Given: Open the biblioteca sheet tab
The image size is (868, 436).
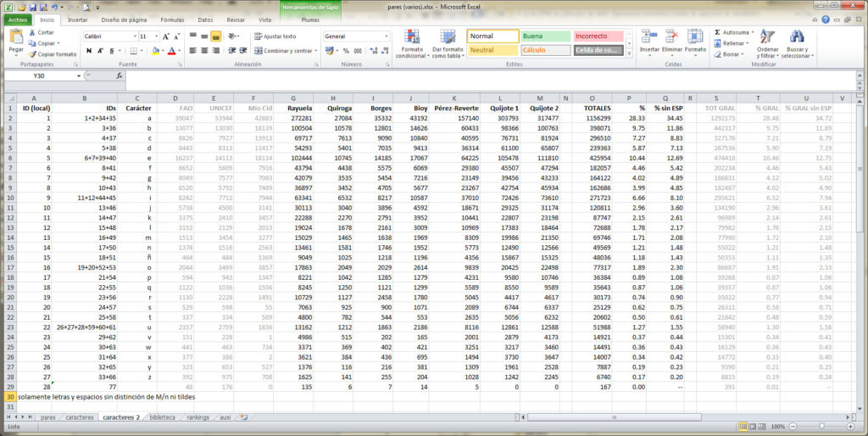Looking at the screenshot, I should [x=162, y=417].
